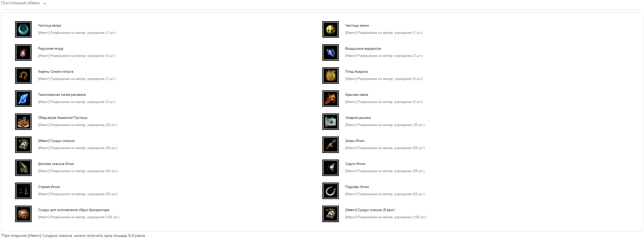
Task: Open the [Ивент] Сундук скакуна (8 ранг) title
Action: tap(370, 210)
